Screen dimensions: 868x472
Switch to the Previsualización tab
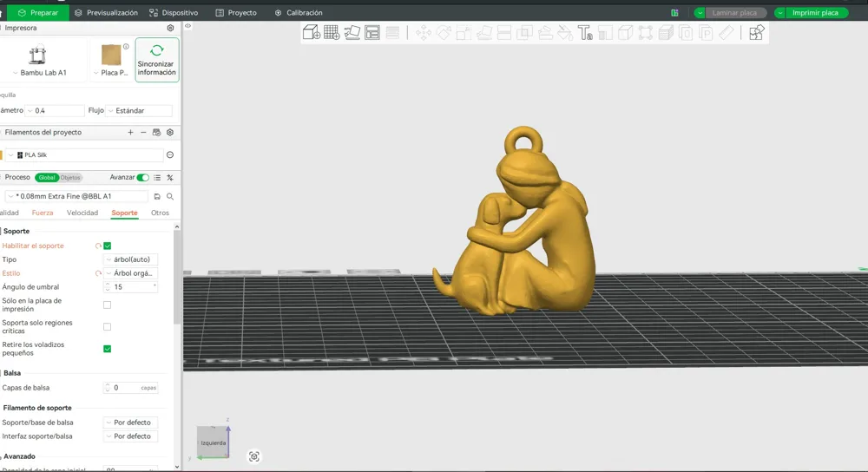coord(106,13)
